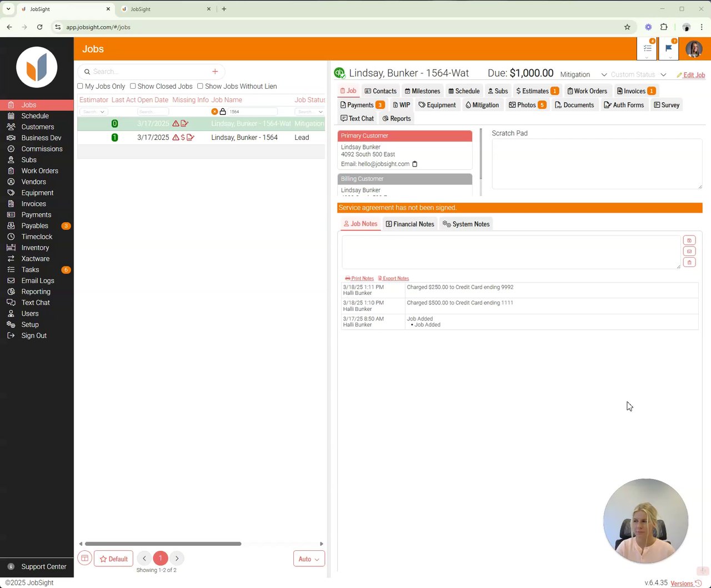
Task: Save the job note with top note icon
Action: pyautogui.click(x=689, y=240)
